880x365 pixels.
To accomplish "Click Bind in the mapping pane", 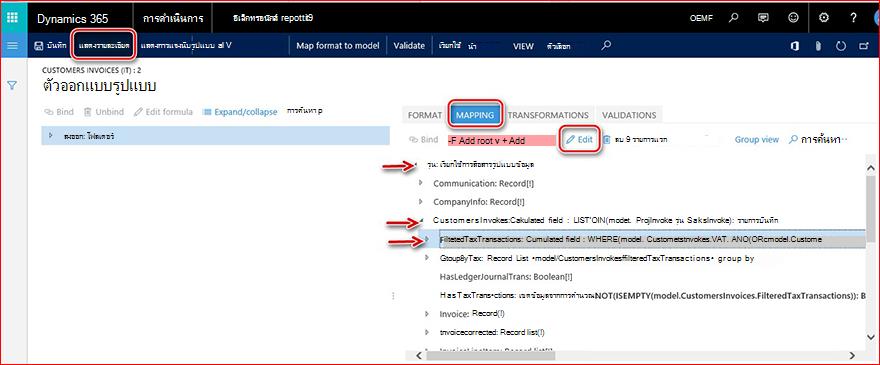I will pos(424,140).
